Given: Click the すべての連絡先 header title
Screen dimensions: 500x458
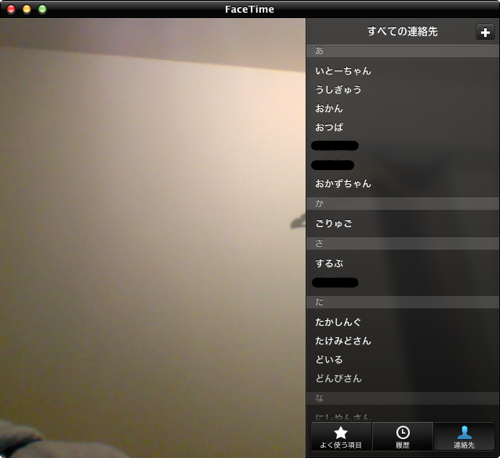Looking at the screenshot, I should (x=402, y=31).
